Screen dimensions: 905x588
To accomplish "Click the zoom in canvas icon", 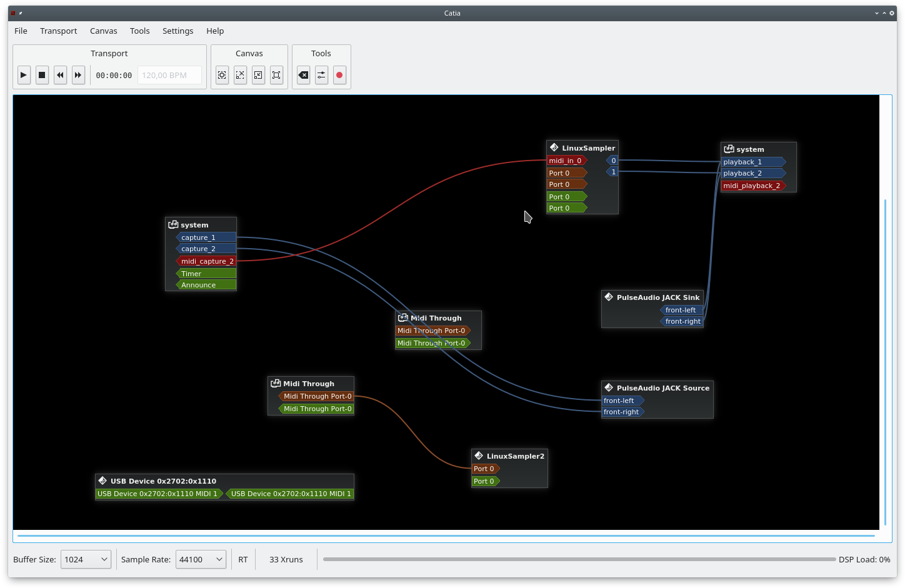I will (240, 75).
